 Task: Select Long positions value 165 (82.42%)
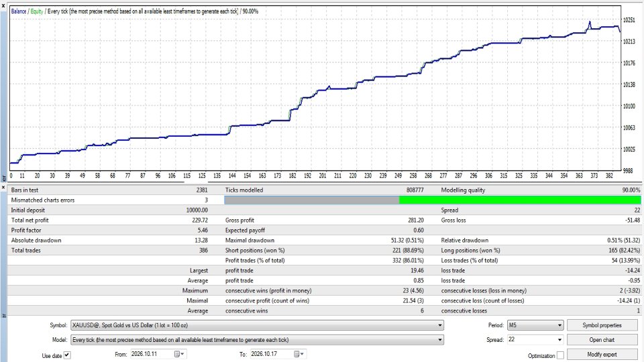click(625, 250)
